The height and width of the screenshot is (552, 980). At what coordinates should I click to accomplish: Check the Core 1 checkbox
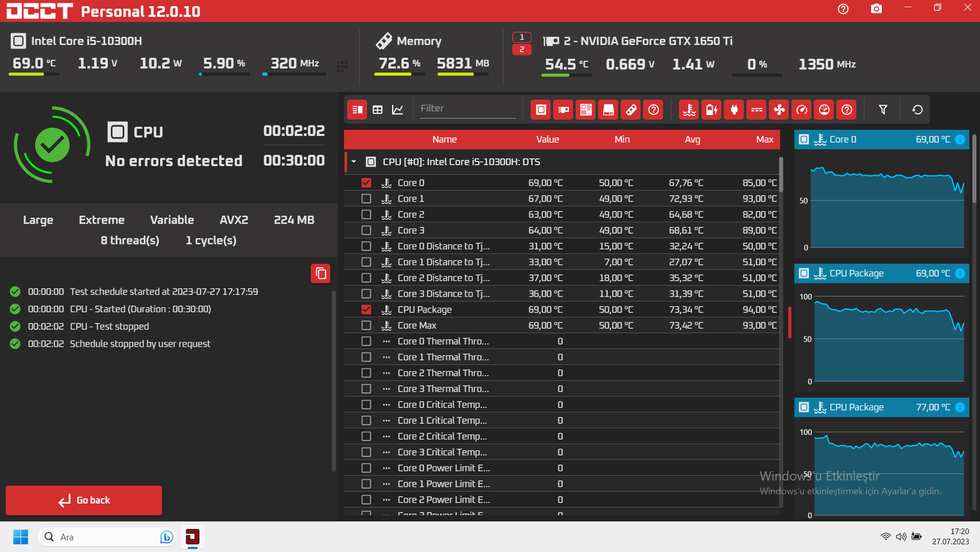tap(366, 198)
